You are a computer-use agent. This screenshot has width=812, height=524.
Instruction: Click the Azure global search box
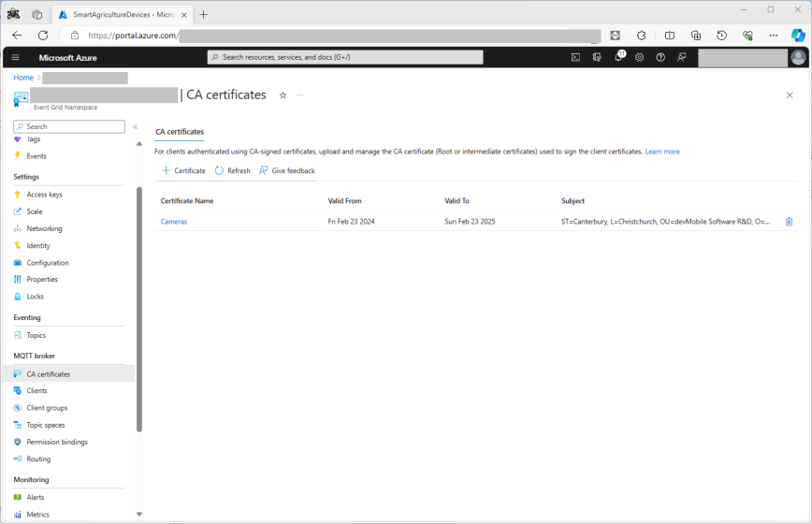345,57
